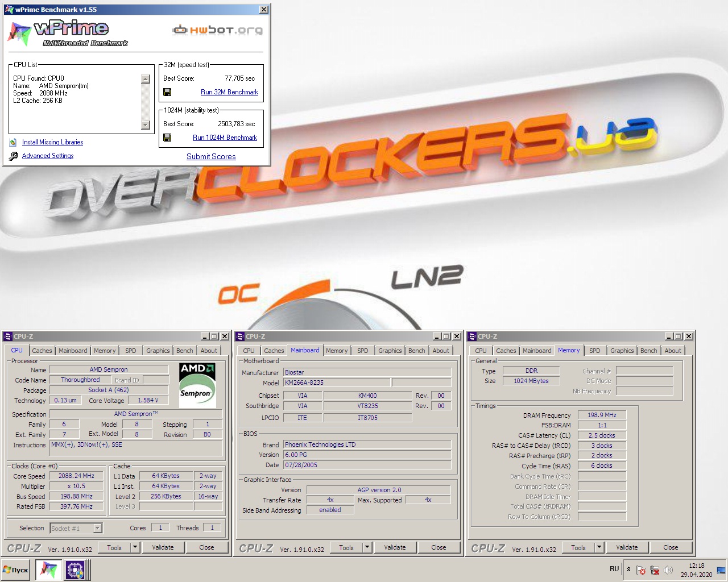Select CPU tab in right CPU-Z
The image size is (728, 582).
(x=481, y=351)
